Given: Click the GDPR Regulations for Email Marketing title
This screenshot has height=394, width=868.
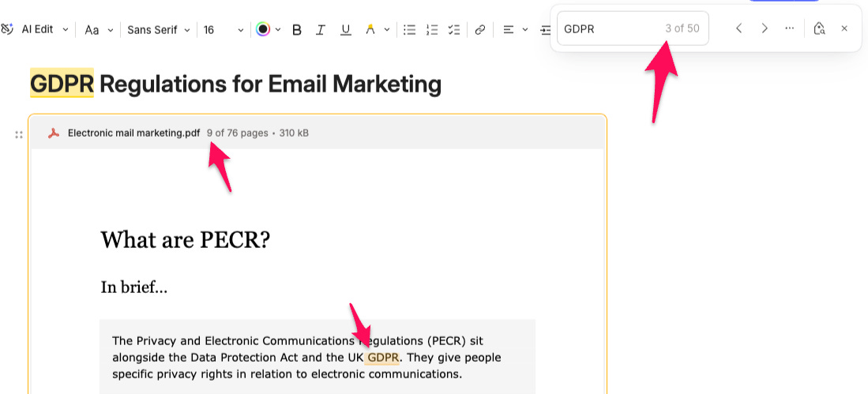Looking at the screenshot, I should coord(235,84).
